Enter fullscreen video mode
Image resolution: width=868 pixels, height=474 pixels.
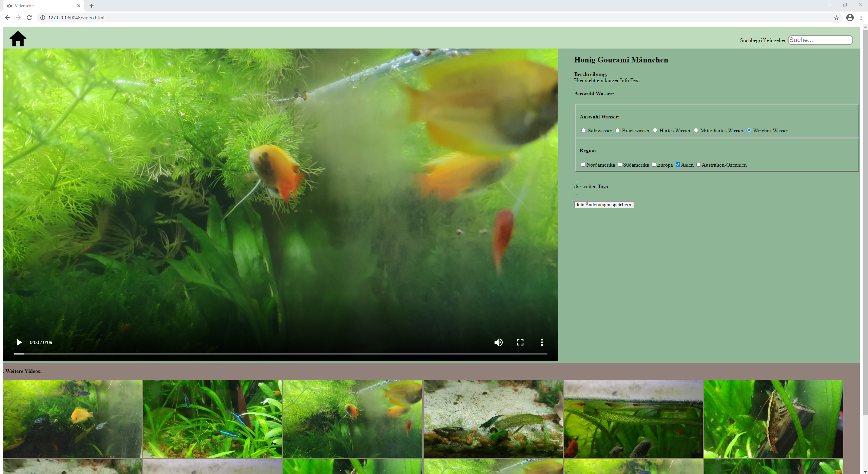520,342
